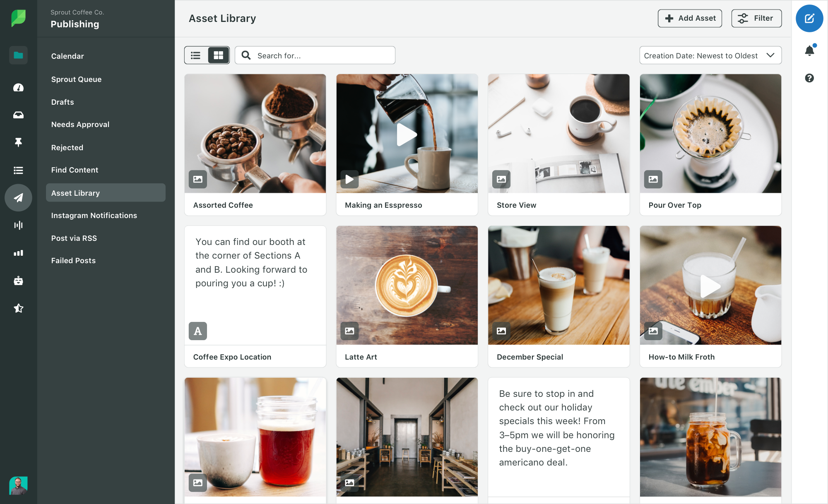Click the grid view toggle icon

point(218,55)
